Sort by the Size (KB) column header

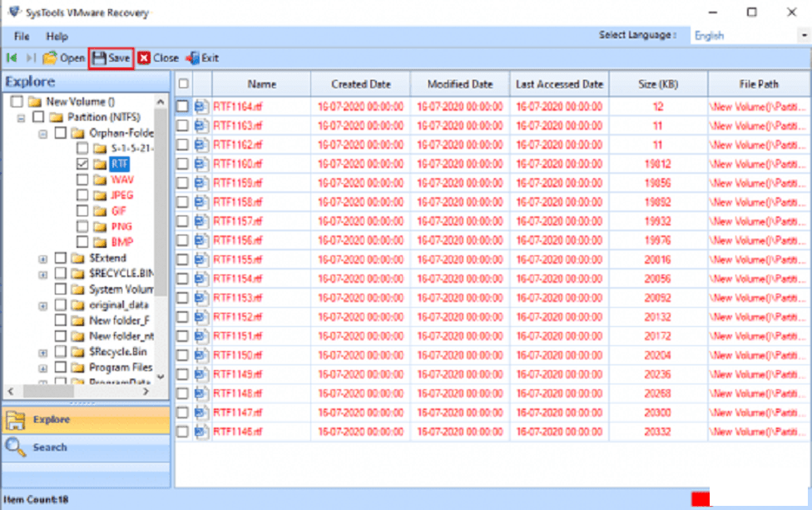658,84
